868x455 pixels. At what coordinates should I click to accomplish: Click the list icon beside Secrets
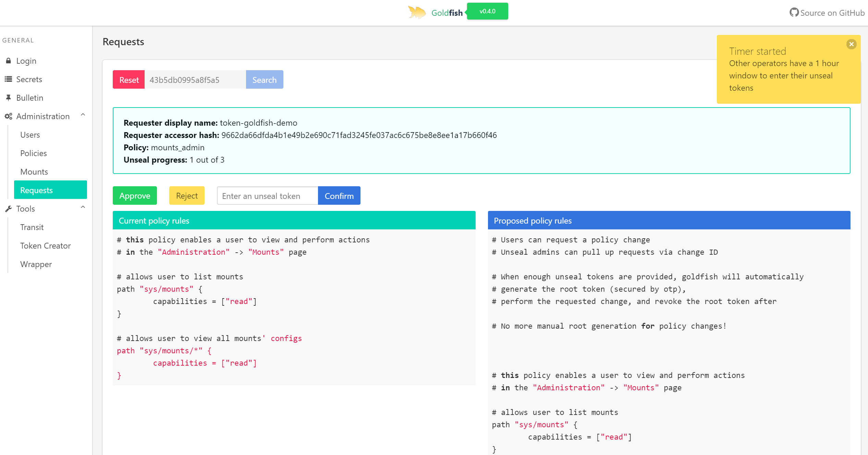point(9,79)
